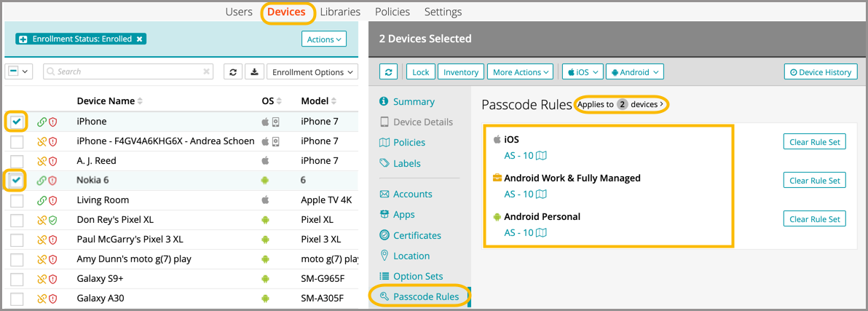Open the Actions dropdown
The image size is (868, 311).
[x=323, y=39]
